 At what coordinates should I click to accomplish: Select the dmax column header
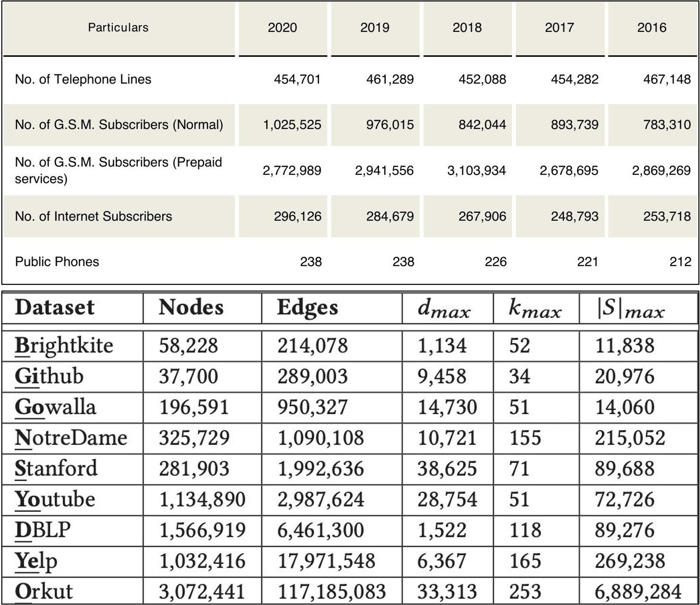444,308
